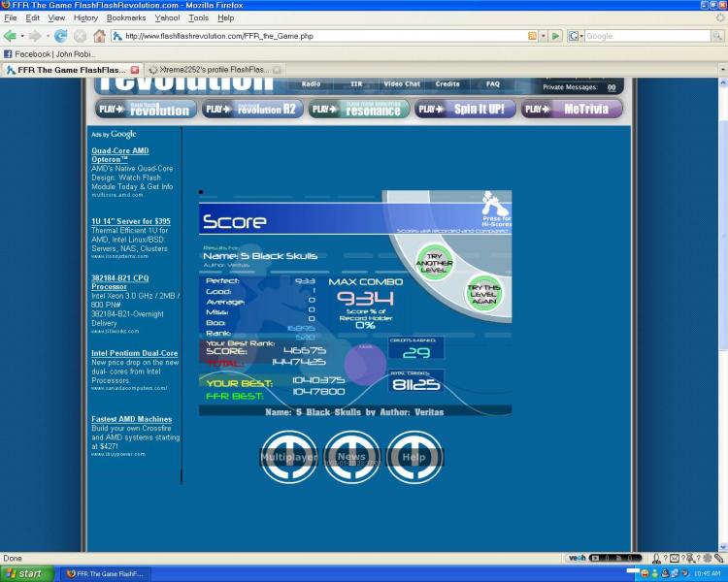Open the View menu

click(56, 17)
